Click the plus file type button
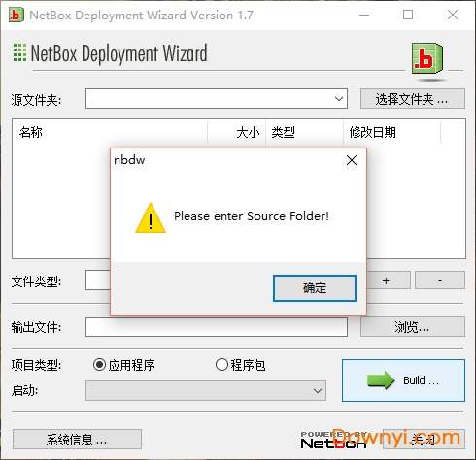 [x=386, y=280]
